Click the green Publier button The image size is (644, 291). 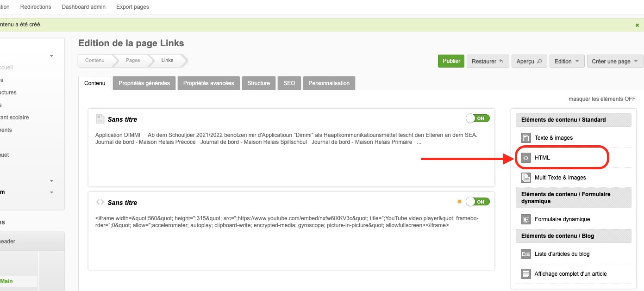(451, 61)
